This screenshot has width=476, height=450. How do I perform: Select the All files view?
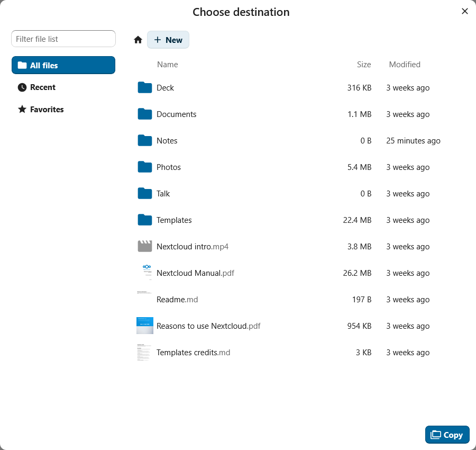point(63,65)
